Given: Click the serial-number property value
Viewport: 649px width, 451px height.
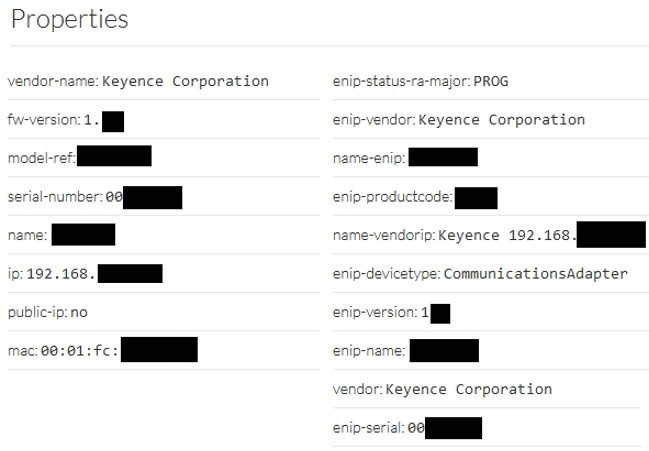Looking at the screenshot, I should coord(143,197).
